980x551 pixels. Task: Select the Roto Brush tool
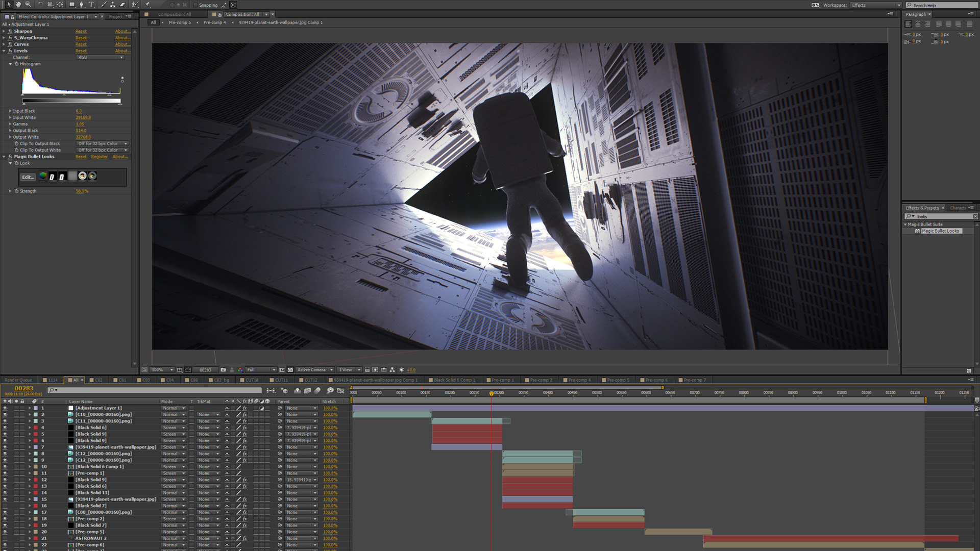(x=135, y=5)
